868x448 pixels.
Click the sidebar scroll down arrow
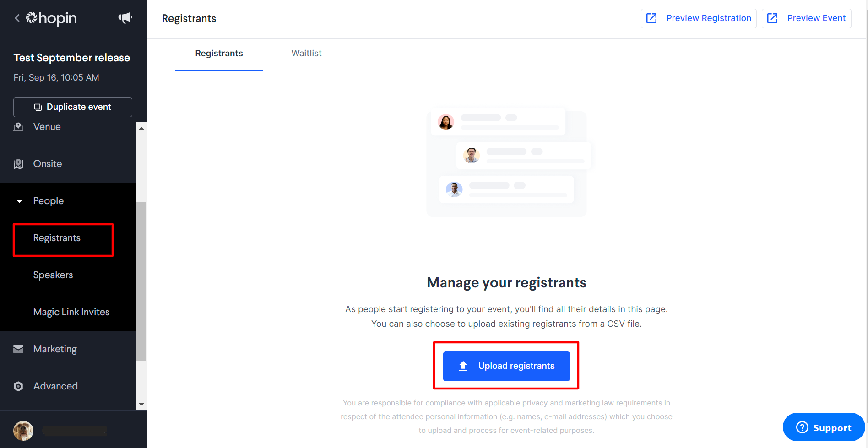coord(141,405)
